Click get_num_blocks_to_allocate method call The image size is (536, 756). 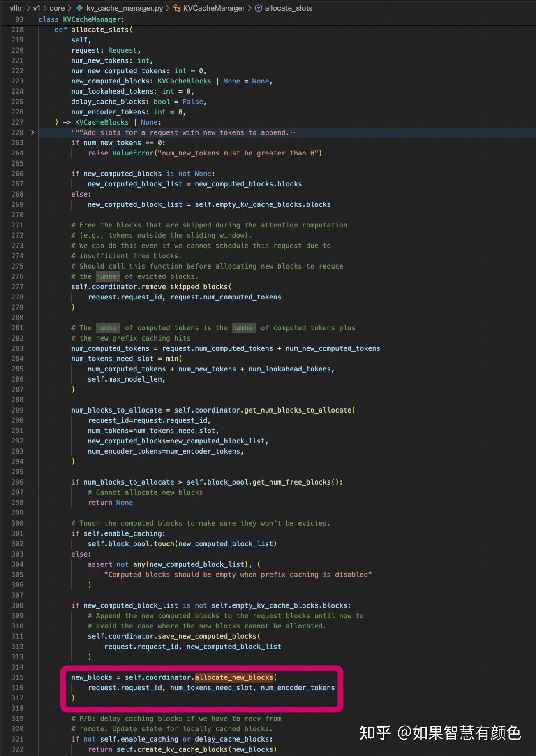[298, 410]
